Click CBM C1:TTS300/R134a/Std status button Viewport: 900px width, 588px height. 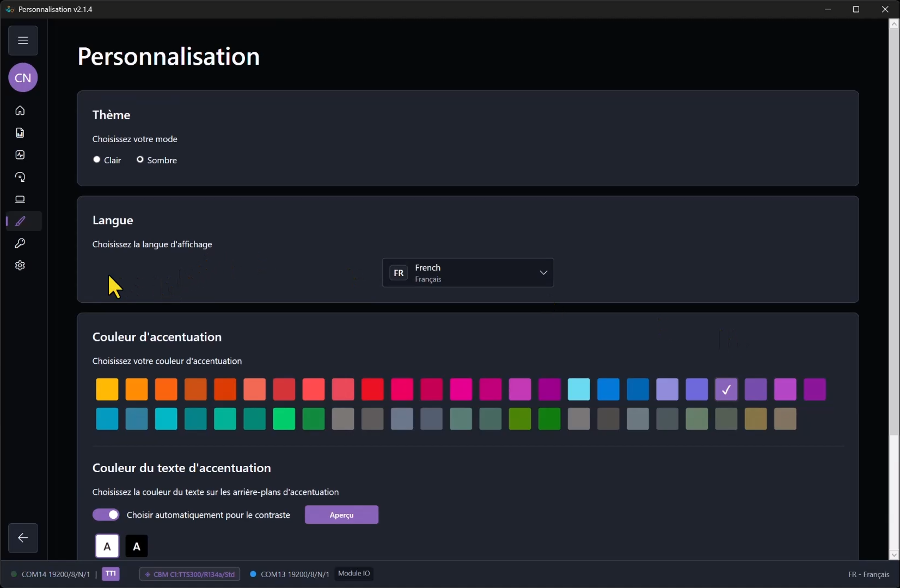[189, 574]
